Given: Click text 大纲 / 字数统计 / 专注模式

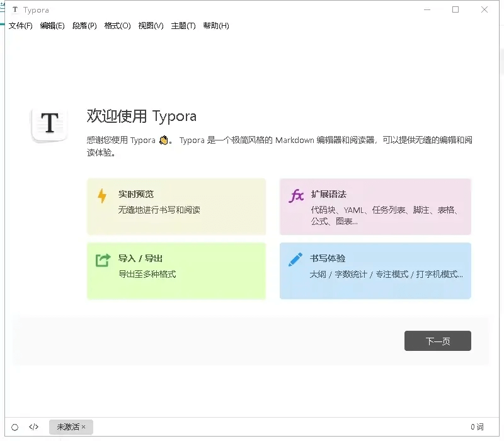Looking at the screenshot, I should [x=359, y=274].
